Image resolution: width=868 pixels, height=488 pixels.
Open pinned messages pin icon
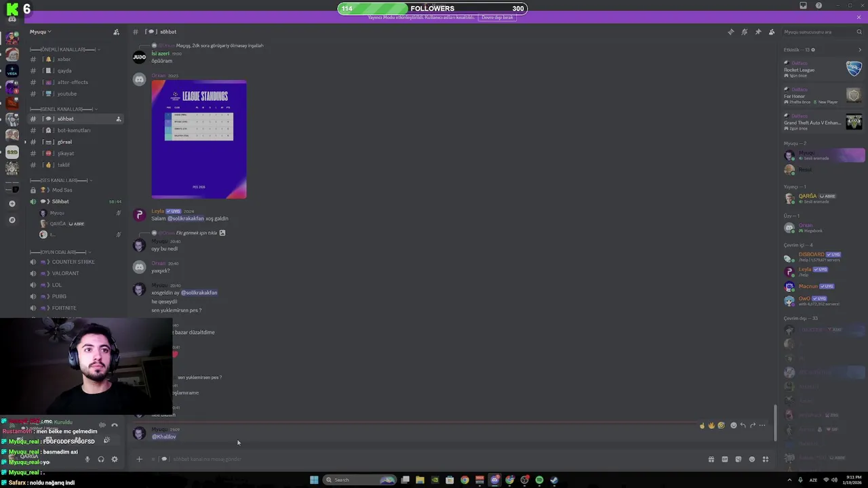[758, 32]
